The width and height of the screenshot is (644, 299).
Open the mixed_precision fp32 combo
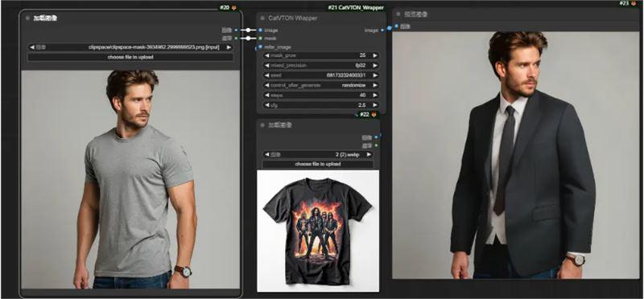(320, 65)
